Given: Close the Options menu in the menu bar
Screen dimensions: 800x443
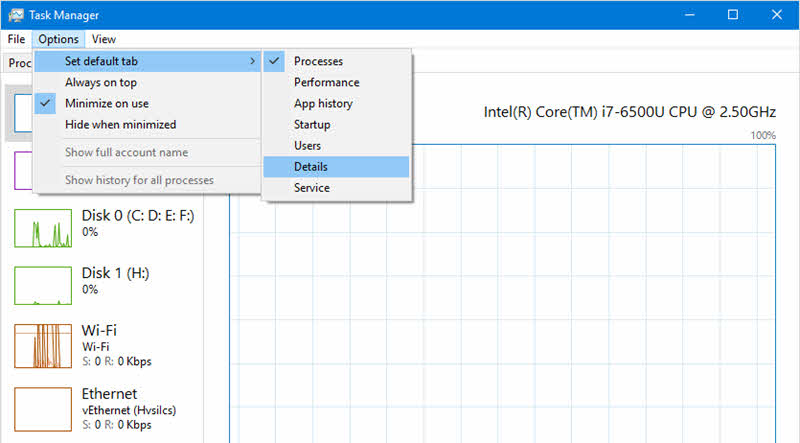Looking at the screenshot, I should [x=58, y=39].
